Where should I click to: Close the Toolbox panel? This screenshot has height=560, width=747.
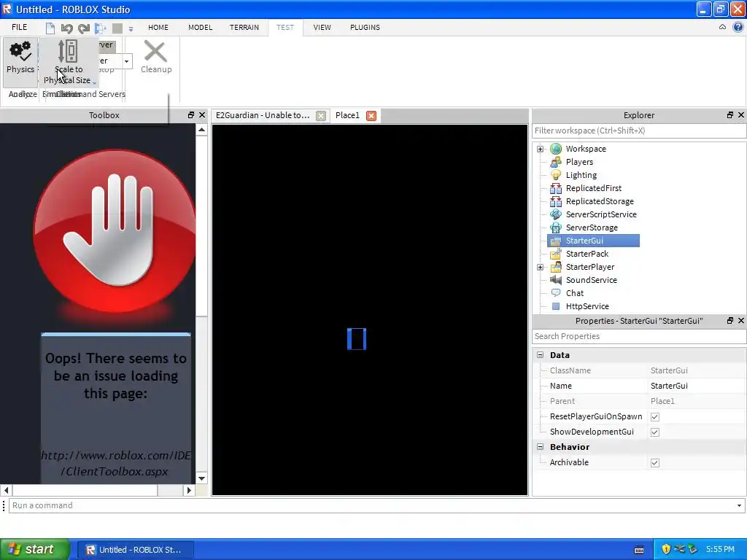tap(202, 114)
